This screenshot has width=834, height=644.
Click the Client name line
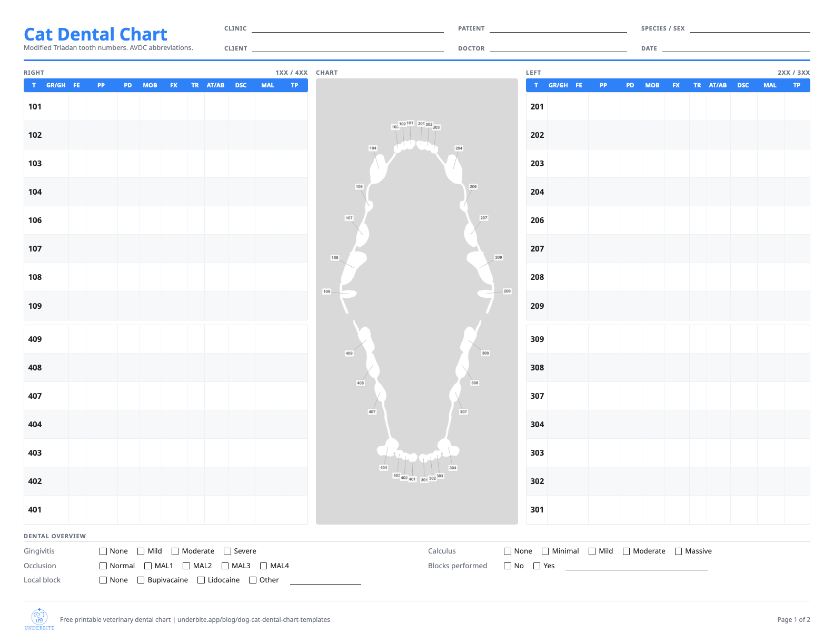coord(347,48)
